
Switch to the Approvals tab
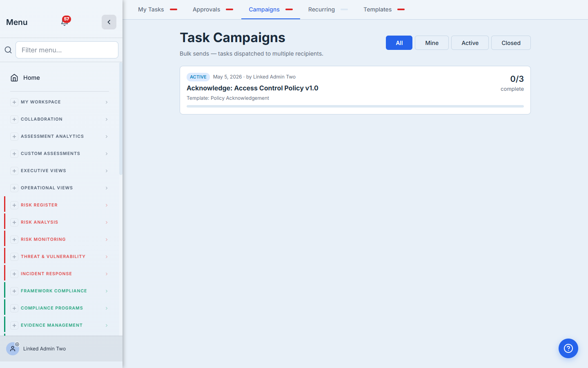[213, 9]
